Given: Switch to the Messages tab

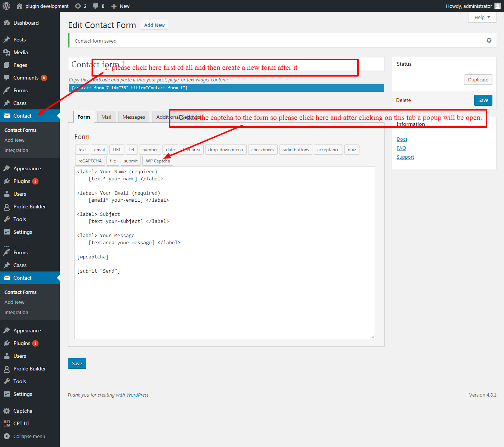Looking at the screenshot, I should (x=133, y=117).
